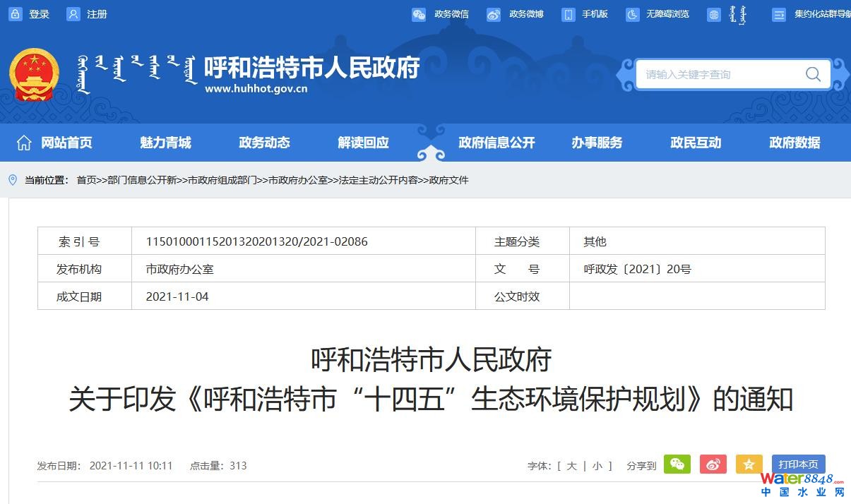Set font size to 小
The width and height of the screenshot is (851, 504).
click(597, 466)
